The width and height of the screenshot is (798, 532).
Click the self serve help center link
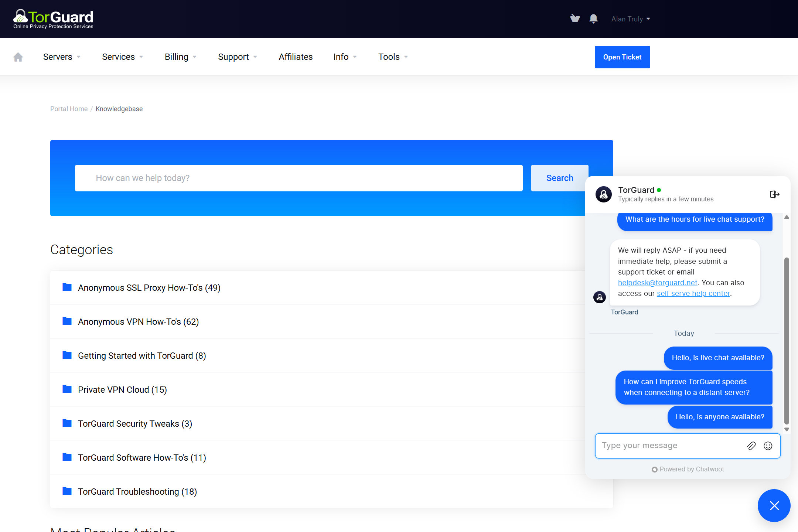(693, 293)
